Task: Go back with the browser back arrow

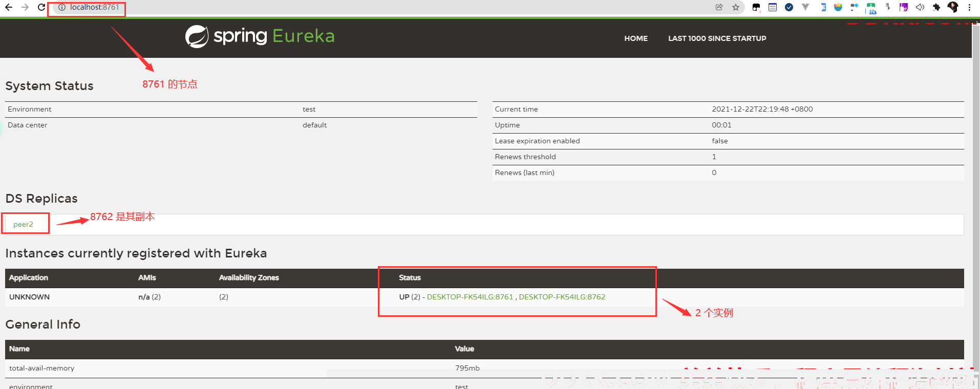Action: click(x=9, y=7)
